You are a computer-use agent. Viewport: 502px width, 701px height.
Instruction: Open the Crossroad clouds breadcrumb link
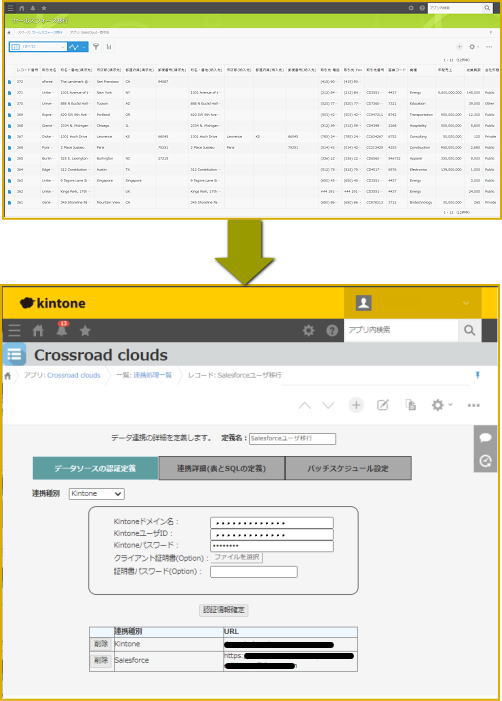[x=74, y=376]
